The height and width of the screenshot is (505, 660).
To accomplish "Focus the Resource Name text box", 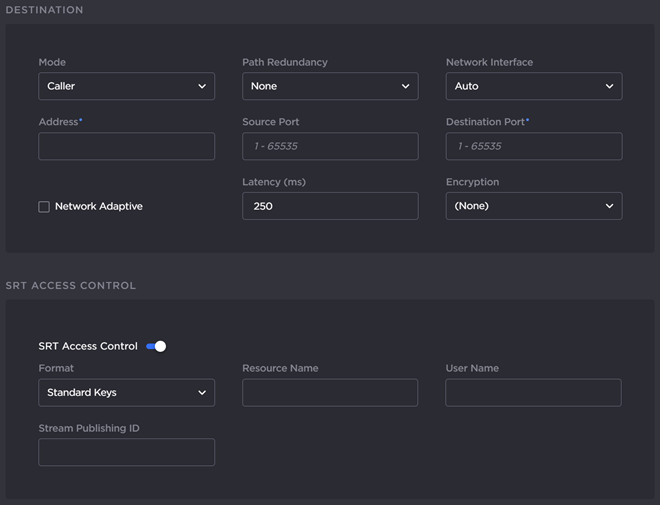I will click(x=330, y=392).
